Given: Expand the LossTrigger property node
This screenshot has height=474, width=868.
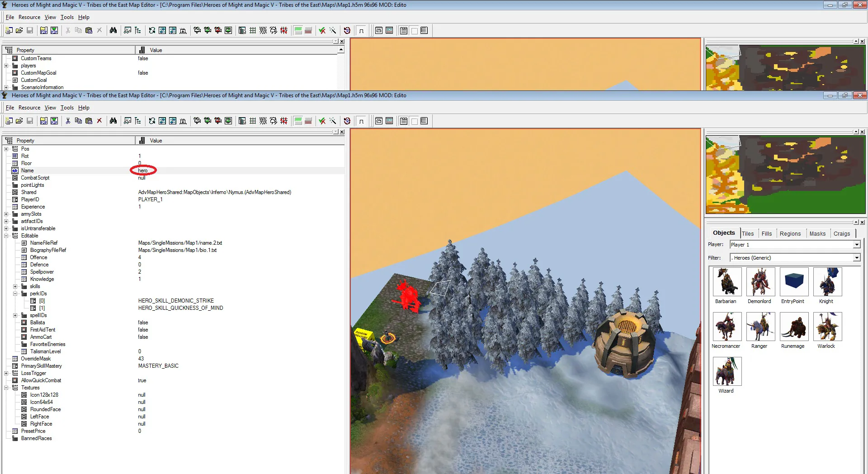Looking at the screenshot, I should [6, 373].
